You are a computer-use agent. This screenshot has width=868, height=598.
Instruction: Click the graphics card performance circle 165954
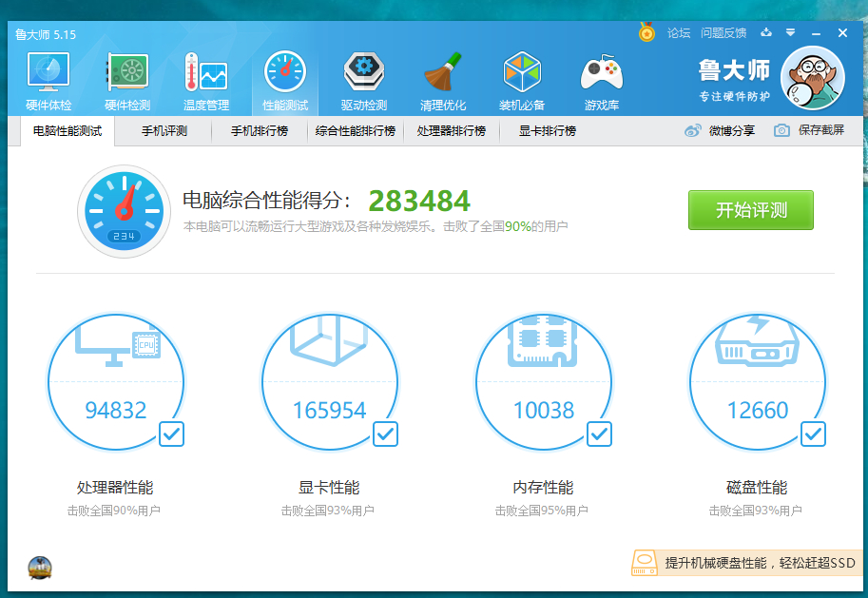click(329, 382)
